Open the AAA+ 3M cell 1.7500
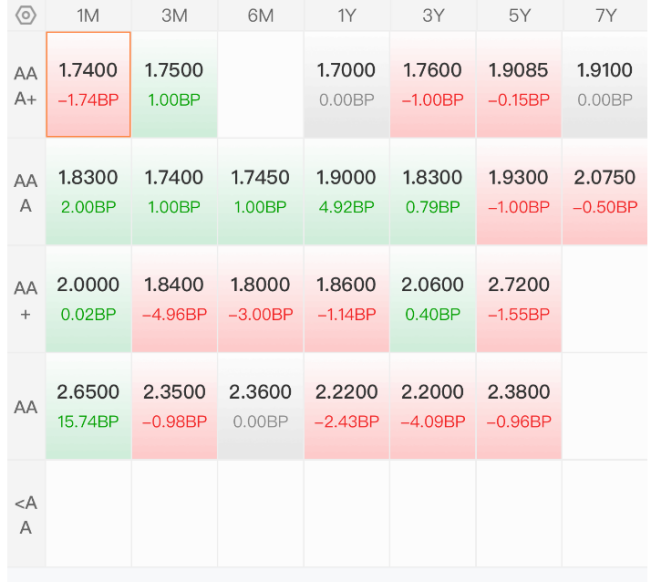The width and height of the screenshot is (651, 582). (174, 85)
